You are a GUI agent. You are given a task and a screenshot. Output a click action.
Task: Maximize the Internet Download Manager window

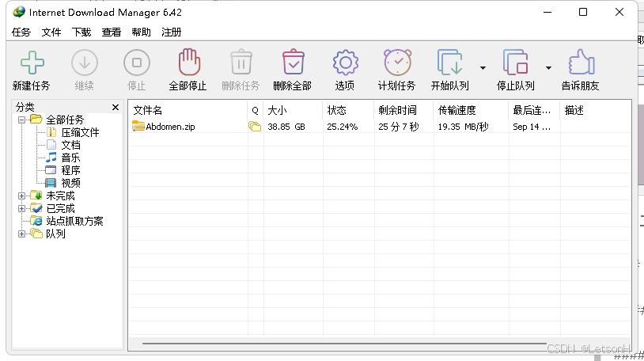click(x=583, y=12)
